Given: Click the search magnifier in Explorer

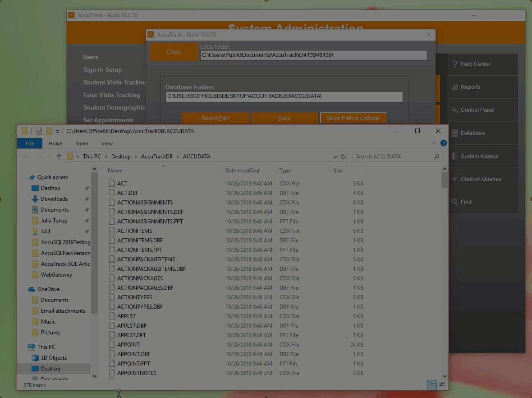Looking at the screenshot, I should pos(437,157).
